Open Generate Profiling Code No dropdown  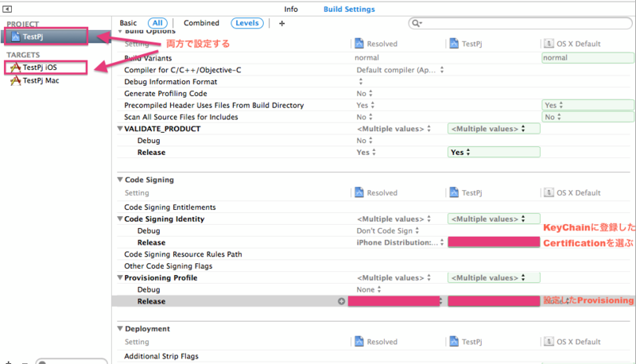click(365, 94)
